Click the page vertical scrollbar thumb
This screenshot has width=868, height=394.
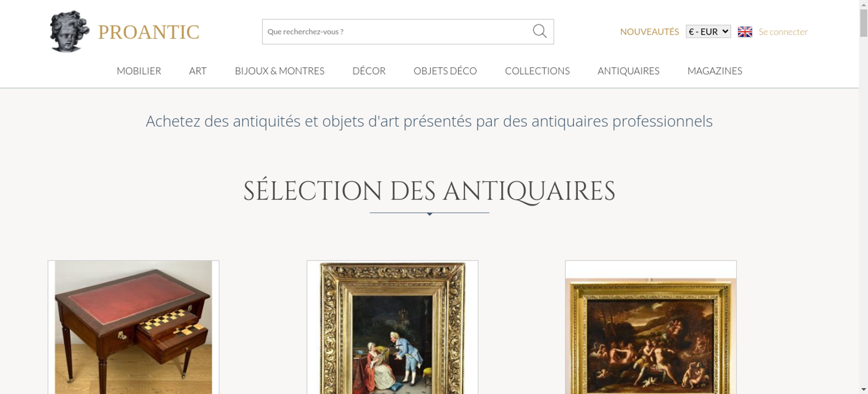click(864, 23)
